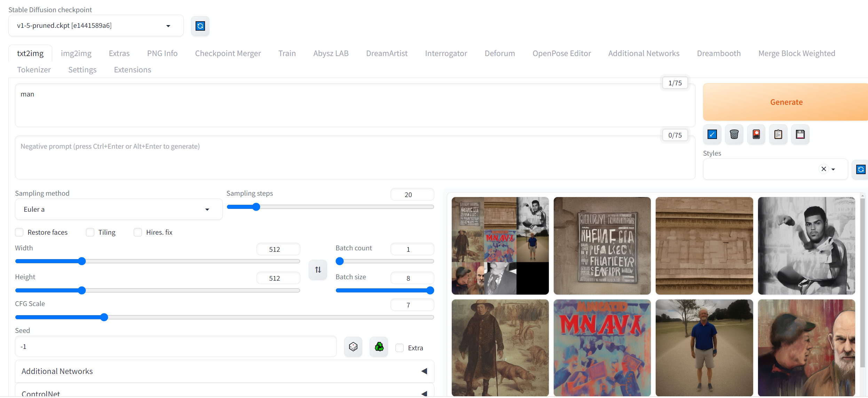
Task: Click the clipboard apply styles icon
Action: point(778,134)
